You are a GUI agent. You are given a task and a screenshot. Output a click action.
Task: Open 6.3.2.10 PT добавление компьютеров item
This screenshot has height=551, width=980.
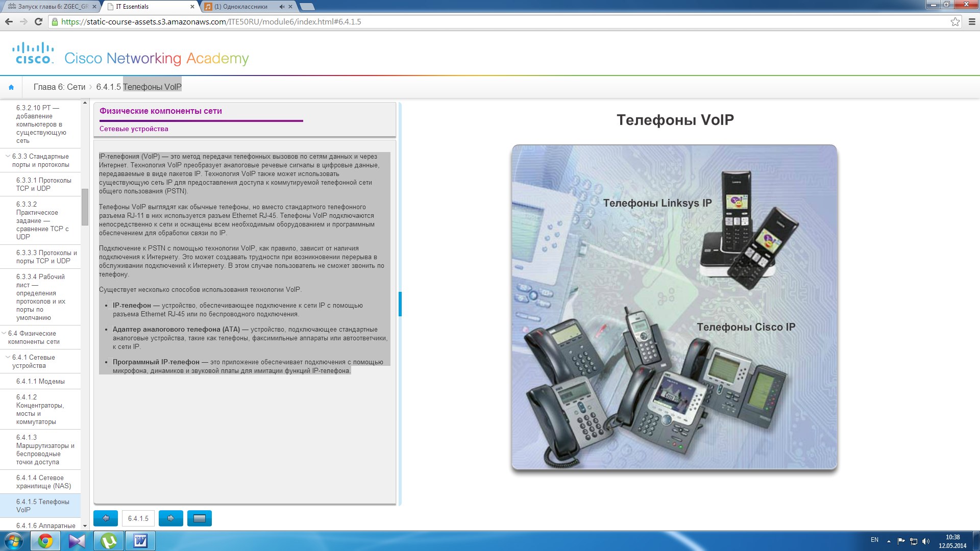tap(41, 124)
